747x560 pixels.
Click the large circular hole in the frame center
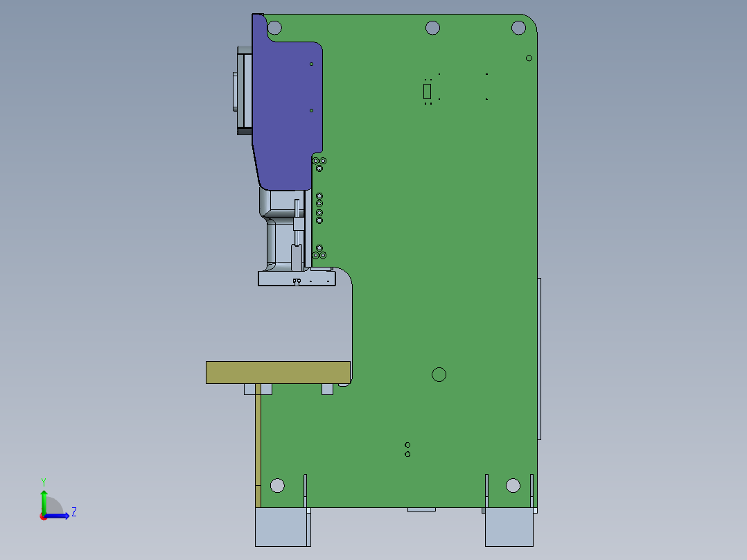point(440,376)
